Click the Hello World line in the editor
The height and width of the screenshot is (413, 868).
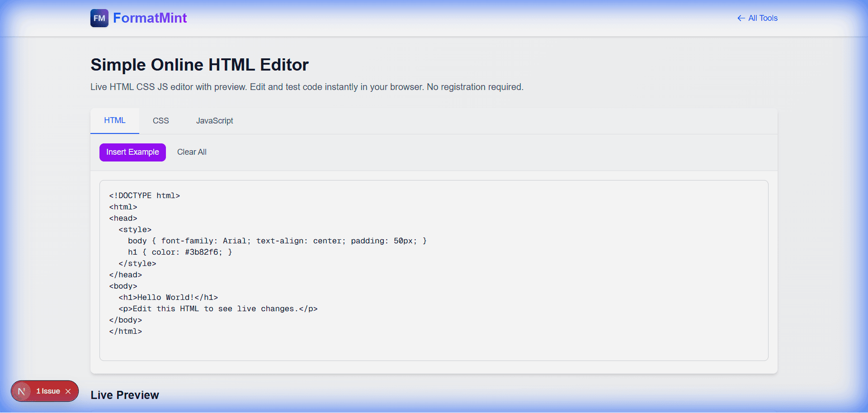tap(169, 297)
